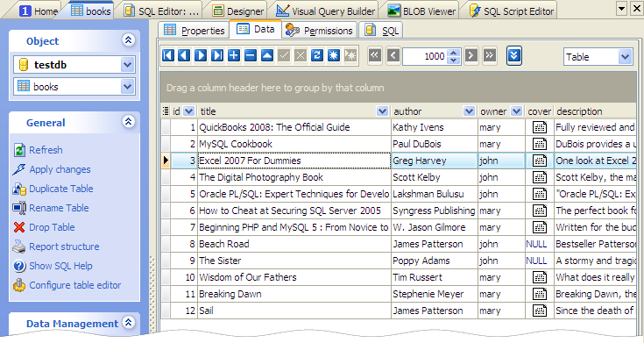Switch to the Permissions tab
This screenshot has width=644, height=343.
[319, 31]
